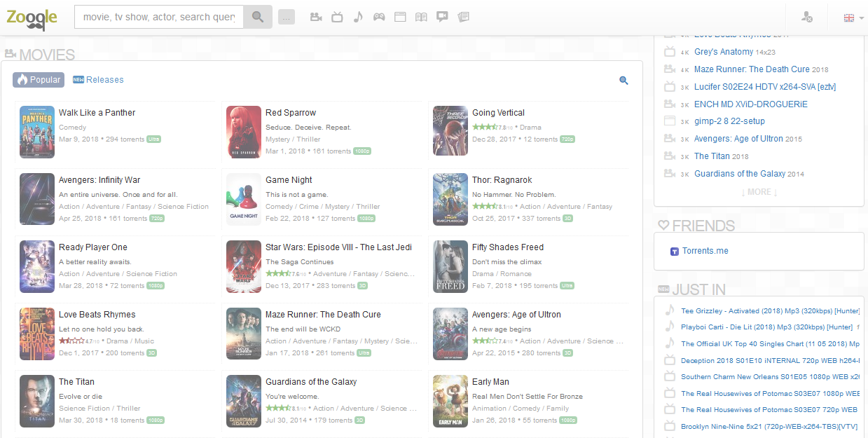Select 720p badge on Avengers: Infinity War
The width and height of the screenshot is (868, 438).
click(x=157, y=219)
